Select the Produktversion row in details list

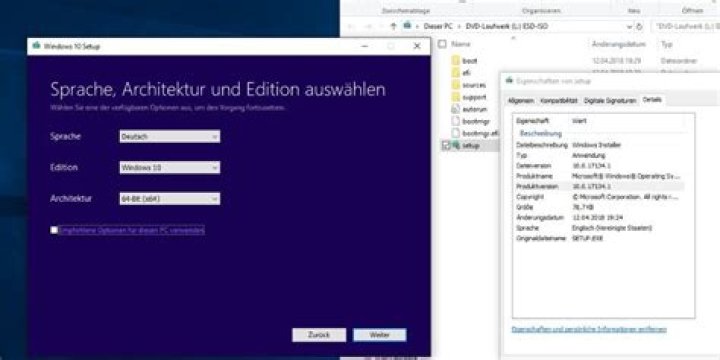[x=599, y=186]
